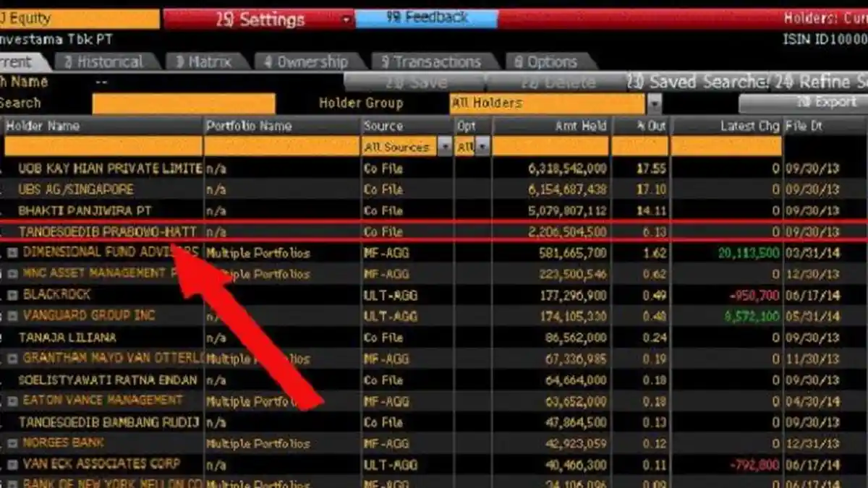Click file date 05/31/14
This screenshot has height=488, width=868.
pyautogui.click(x=814, y=317)
